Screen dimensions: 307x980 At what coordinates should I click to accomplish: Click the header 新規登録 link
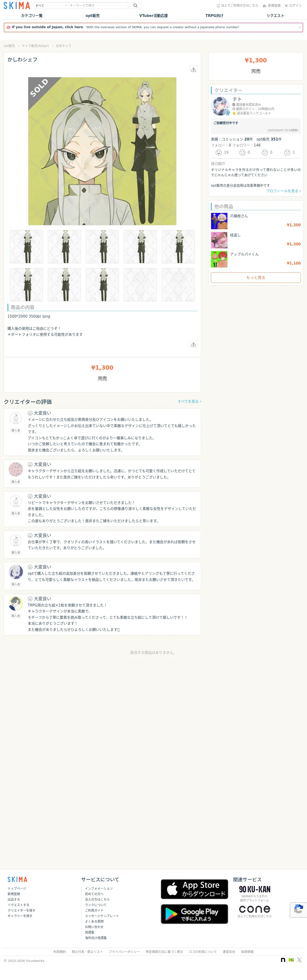[274, 6]
